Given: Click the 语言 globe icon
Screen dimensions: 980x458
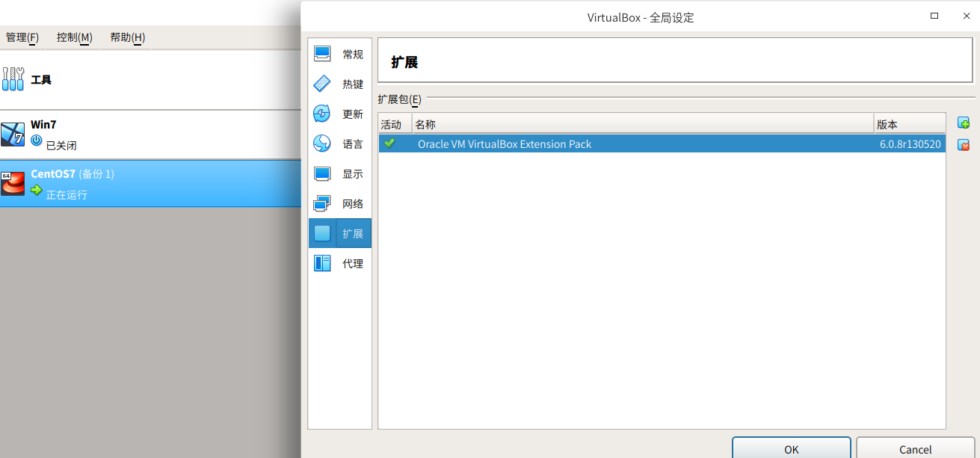Looking at the screenshot, I should pyautogui.click(x=322, y=143).
